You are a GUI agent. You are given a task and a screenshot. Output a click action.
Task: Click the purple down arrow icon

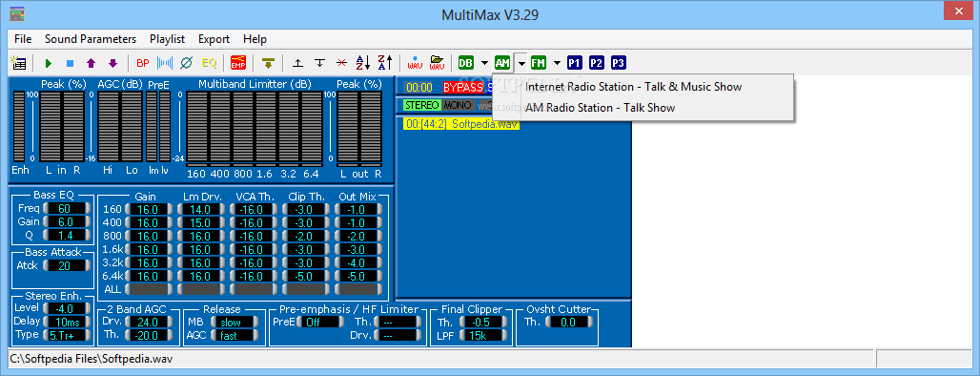(113, 63)
